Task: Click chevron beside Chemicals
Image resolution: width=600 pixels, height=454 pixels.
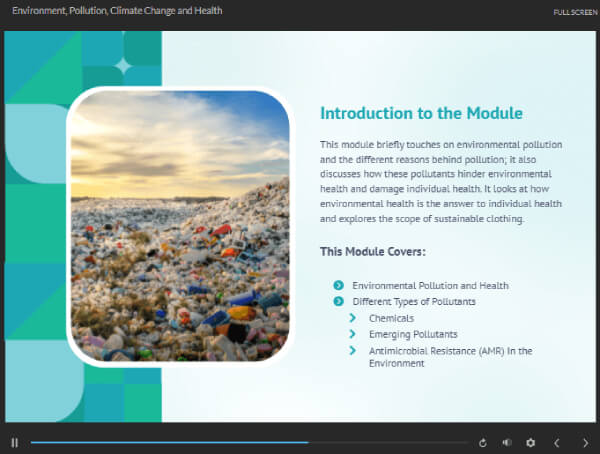Action: 353,318
